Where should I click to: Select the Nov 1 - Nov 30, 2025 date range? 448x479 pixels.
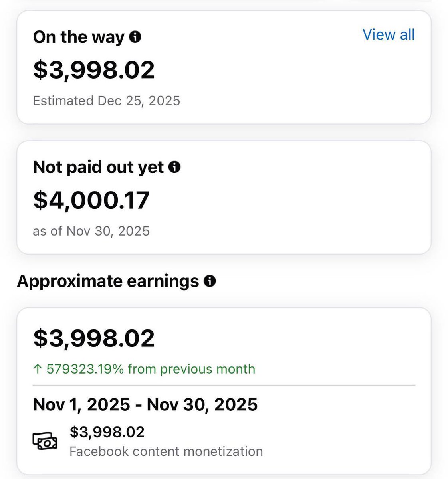[145, 404]
